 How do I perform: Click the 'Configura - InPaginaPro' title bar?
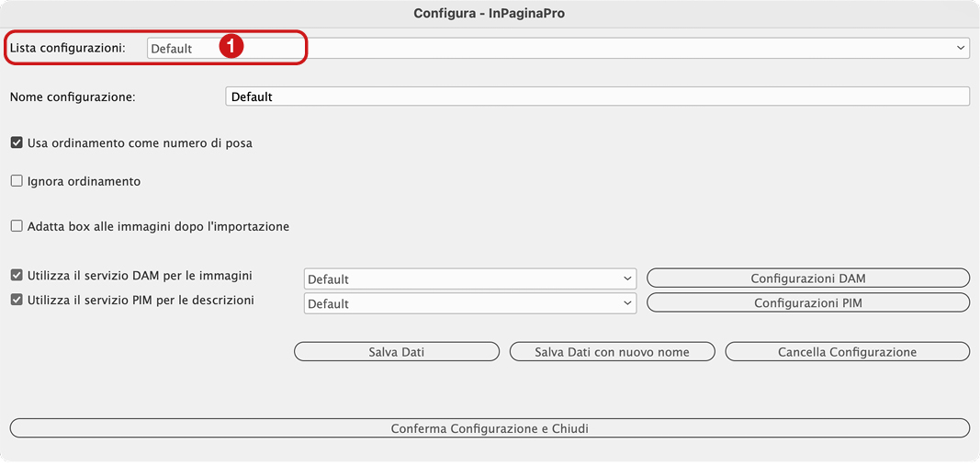point(490,13)
